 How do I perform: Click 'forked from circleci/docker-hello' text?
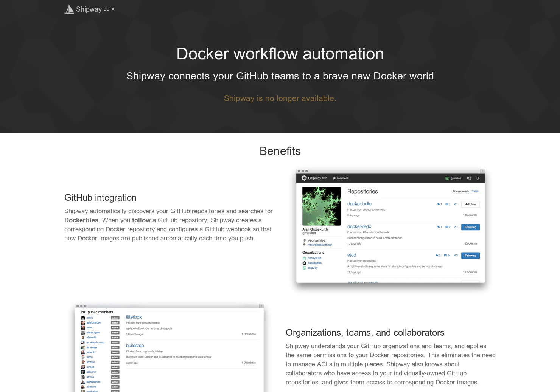tap(367, 209)
